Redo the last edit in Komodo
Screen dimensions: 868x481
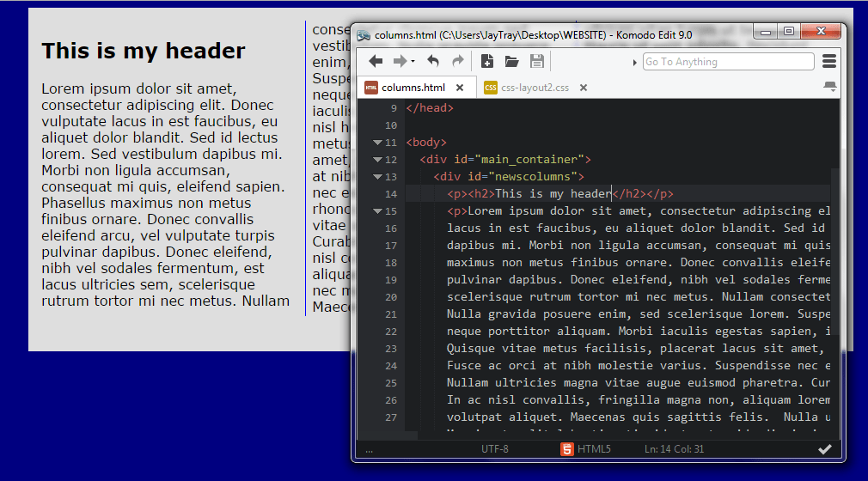tap(458, 62)
